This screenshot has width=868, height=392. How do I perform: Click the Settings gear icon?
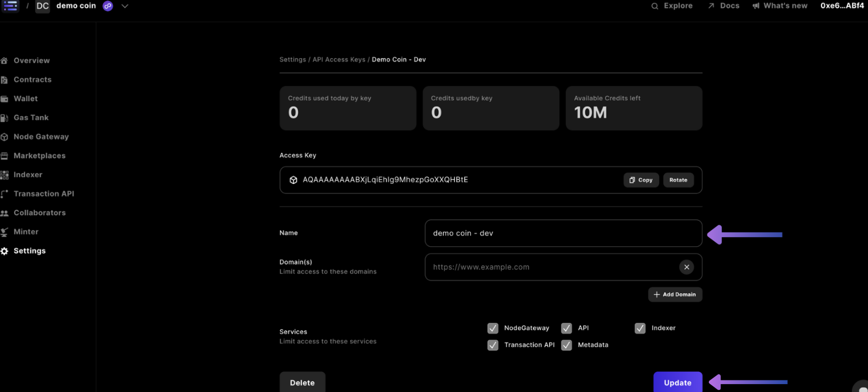pos(4,251)
